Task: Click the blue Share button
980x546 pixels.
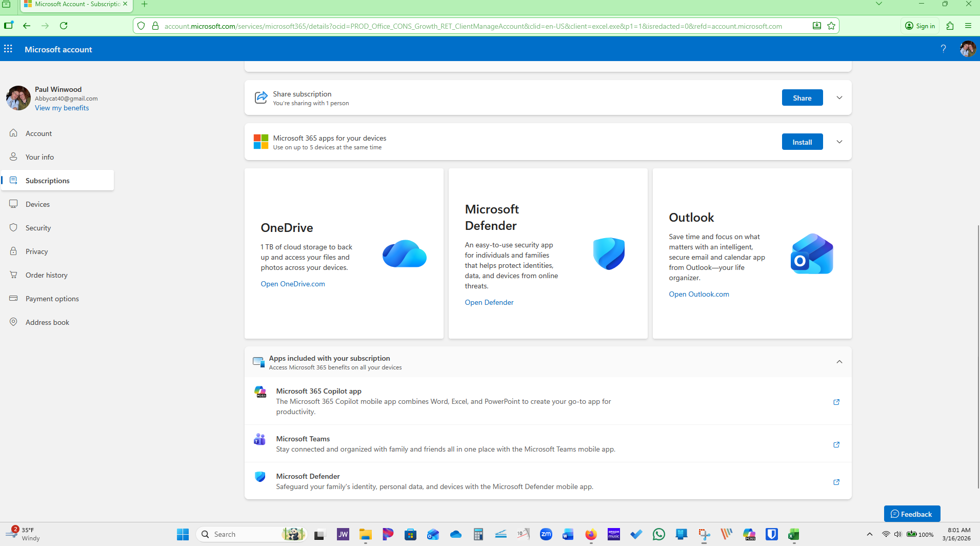Action: tap(802, 98)
